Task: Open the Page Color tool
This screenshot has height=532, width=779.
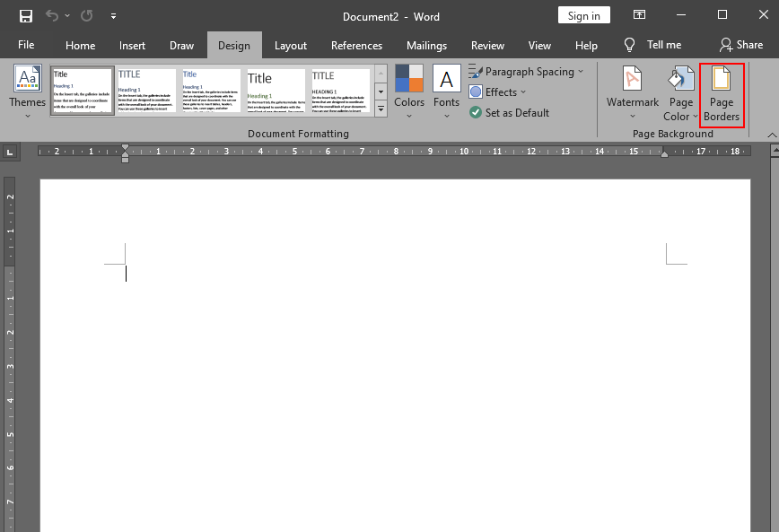Action: pos(679,90)
